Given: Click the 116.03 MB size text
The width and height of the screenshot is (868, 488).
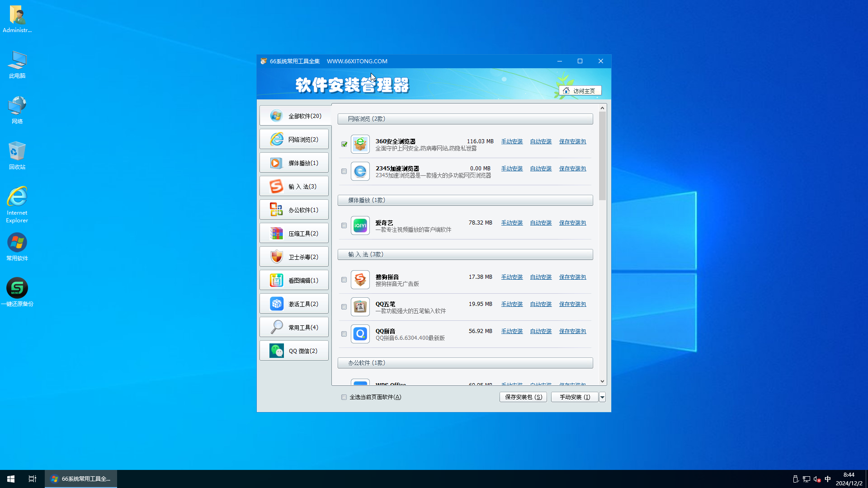Looking at the screenshot, I should click(480, 141).
